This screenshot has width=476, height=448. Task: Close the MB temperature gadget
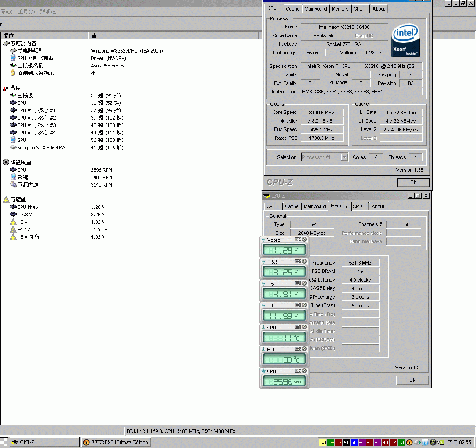(x=304, y=349)
